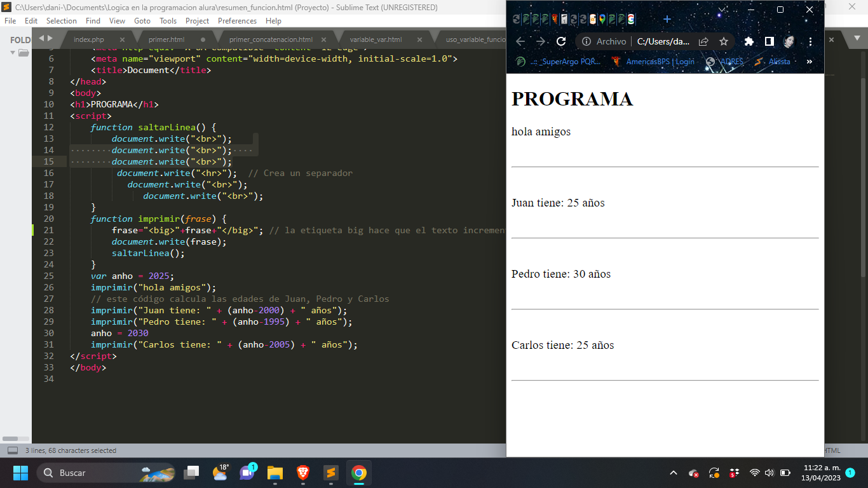Show more bookmarks with double chevron

(809, 62)
